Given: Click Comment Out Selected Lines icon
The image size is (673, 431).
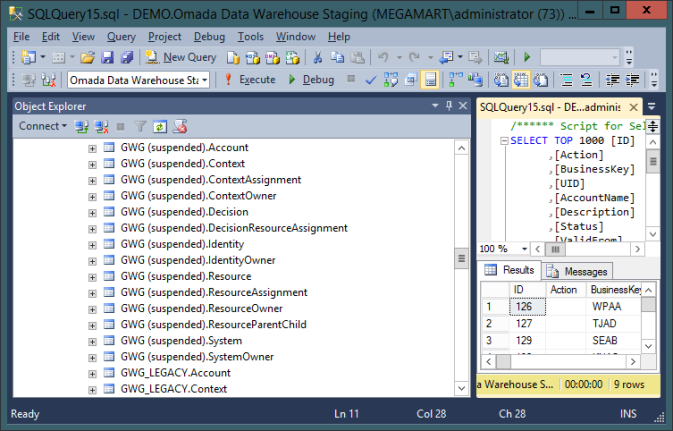Looking at the screenshot, I should tap(567, 80).
